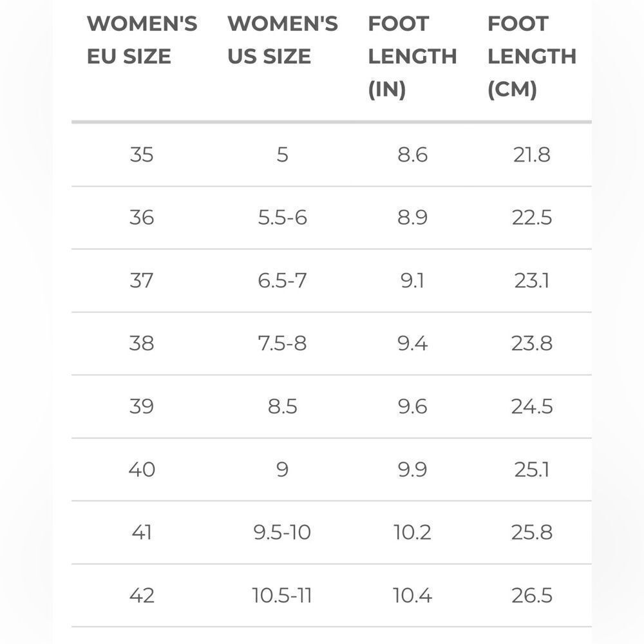Select EU size 38 cell
The image size is (644, 644).
tap(142, 343)
